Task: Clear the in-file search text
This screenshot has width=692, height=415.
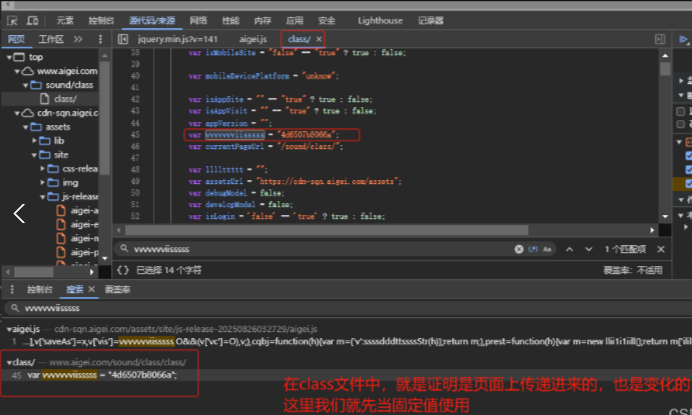Action: tap(519, 249)
